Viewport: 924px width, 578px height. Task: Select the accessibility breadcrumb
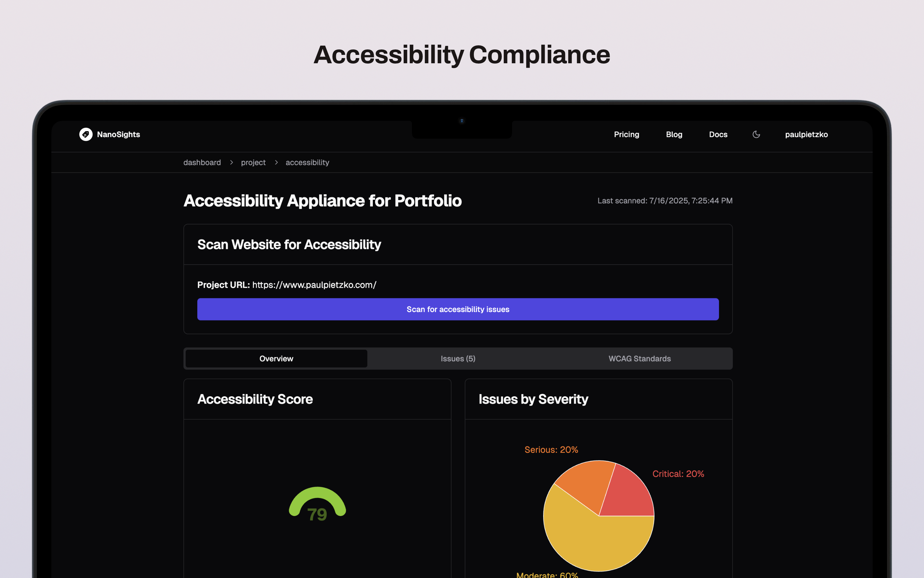(x=307, y=162)
